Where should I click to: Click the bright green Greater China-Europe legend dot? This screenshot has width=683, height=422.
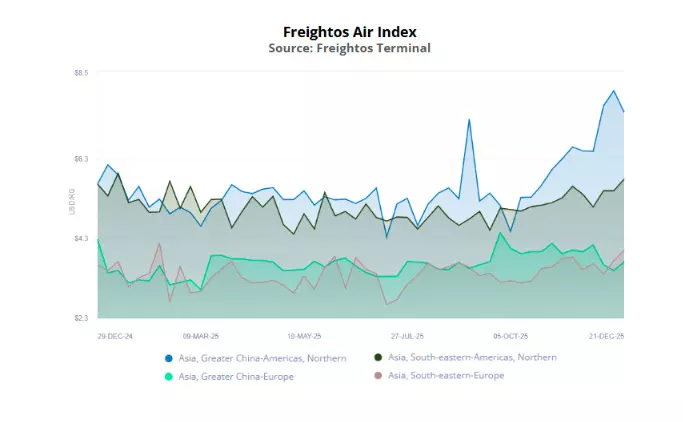point(168,376)
